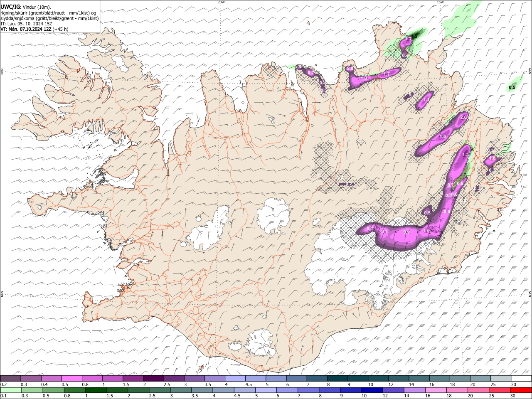
Task: Click the 0.5 label on the green offshore patch
Action: click(512, 87)
